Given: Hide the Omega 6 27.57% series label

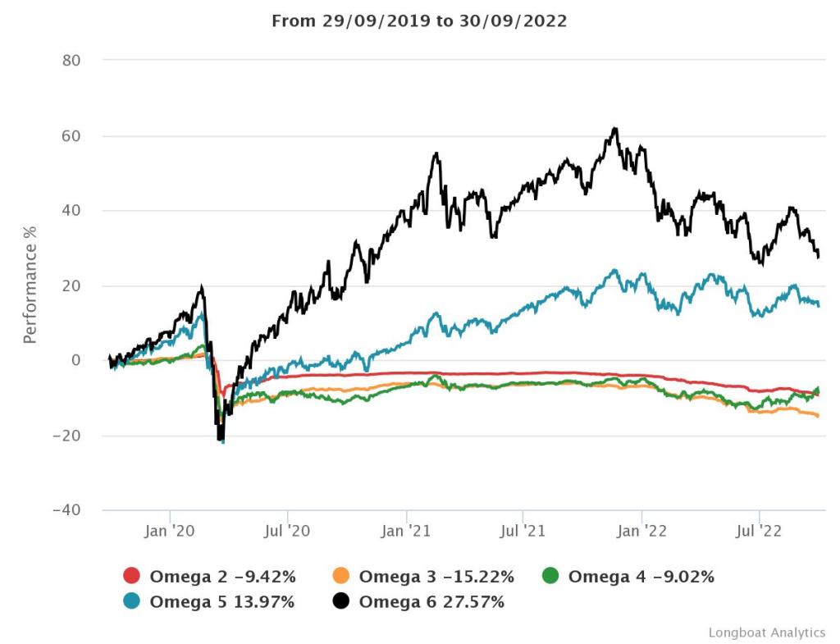Looking at the screenshot, I should (431, 602).
